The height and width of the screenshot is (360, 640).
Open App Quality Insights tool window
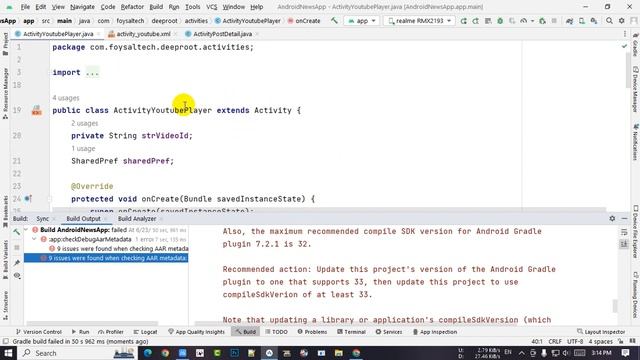pyautogui.click(x=196, y=332)
